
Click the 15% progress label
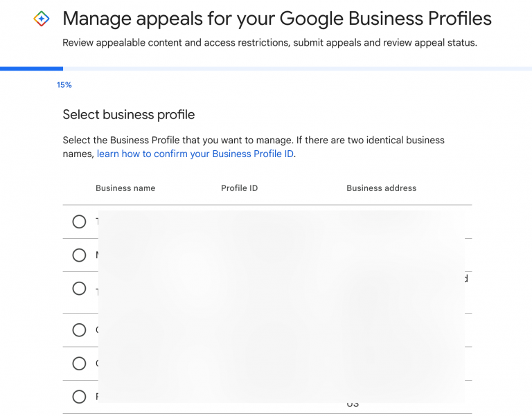[x=64, y=85]
